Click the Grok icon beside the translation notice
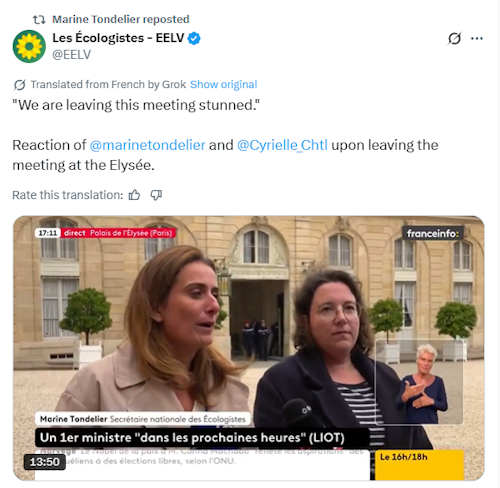 [19, 85]
